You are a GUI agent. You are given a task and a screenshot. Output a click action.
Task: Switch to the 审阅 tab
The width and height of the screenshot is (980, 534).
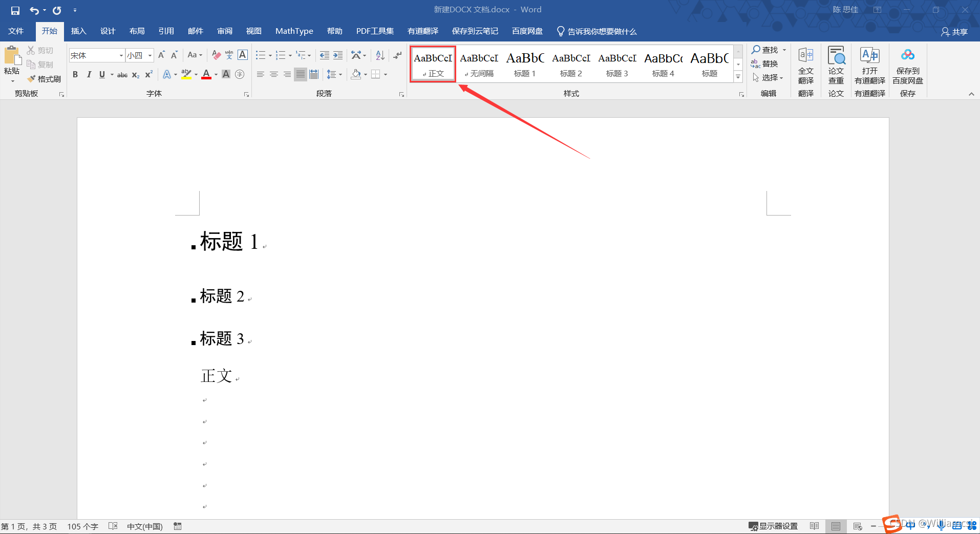coord(225,31)
